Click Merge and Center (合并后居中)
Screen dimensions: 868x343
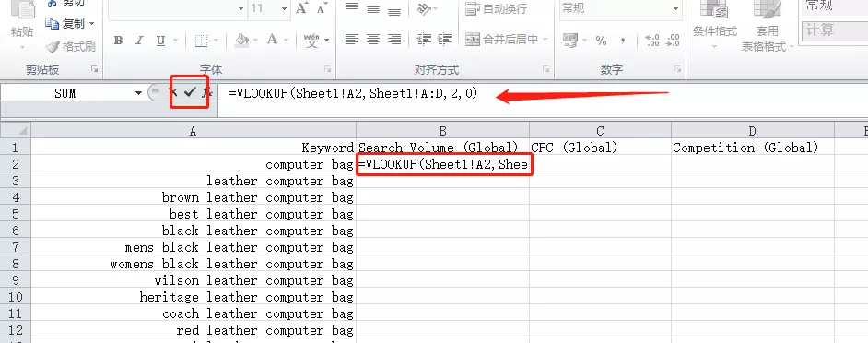pos(502,39)
